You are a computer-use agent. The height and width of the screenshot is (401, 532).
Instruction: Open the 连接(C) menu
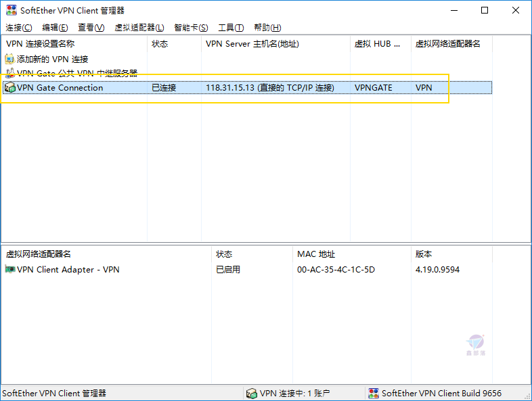19,28
